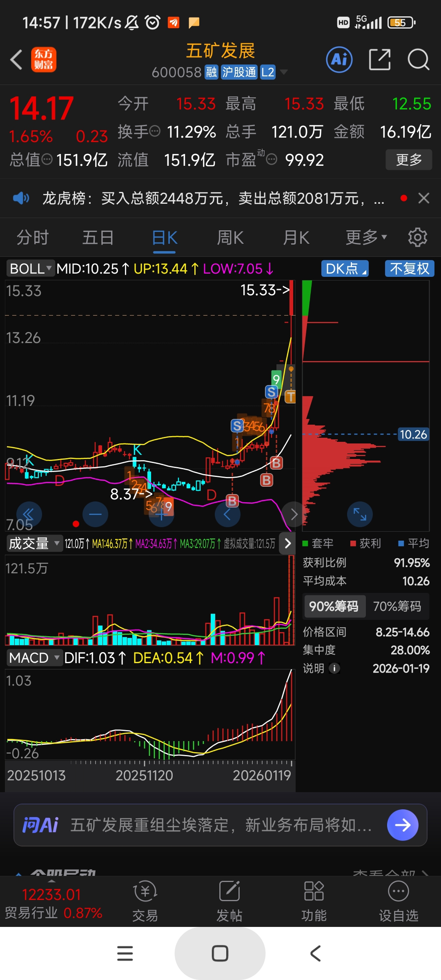Viewport: 441px width, 980px height.
Task: Tap the 五矿发展 stock title
Action: pos(220,51)
